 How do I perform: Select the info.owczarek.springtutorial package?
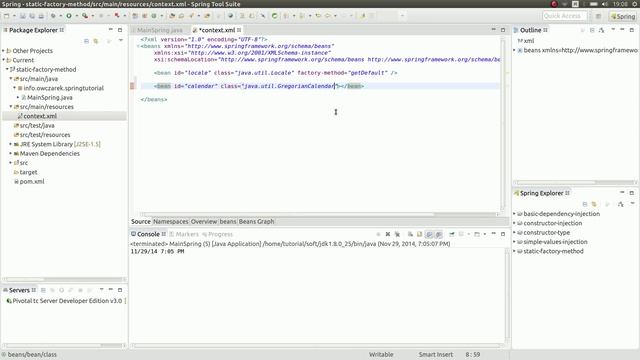(x=63, y=88)
